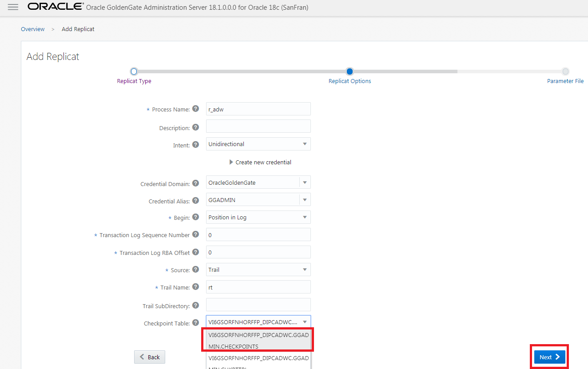Click the Next button
The width and height of the screenshot is (588, 369).
click(x=550, y=357)
